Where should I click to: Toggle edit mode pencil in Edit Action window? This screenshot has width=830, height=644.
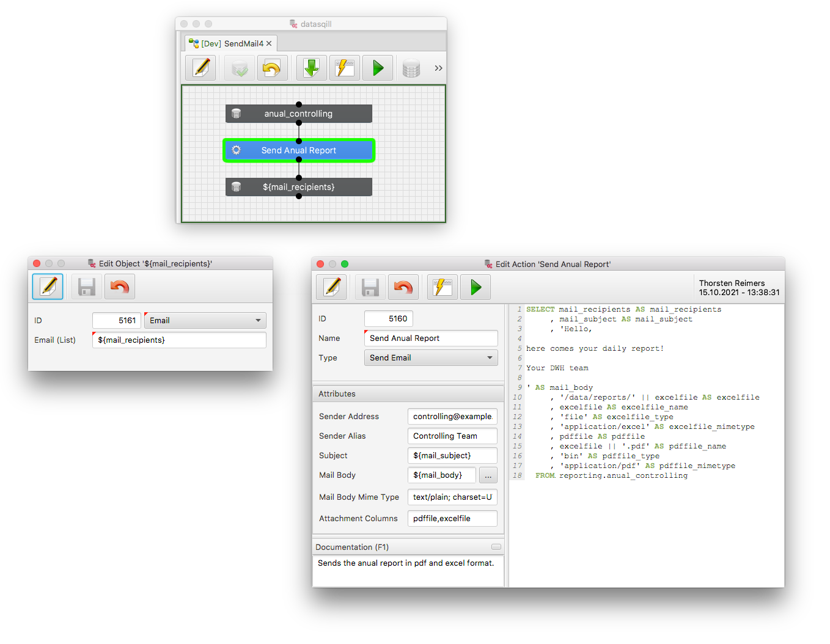click(x=332, y=287)
